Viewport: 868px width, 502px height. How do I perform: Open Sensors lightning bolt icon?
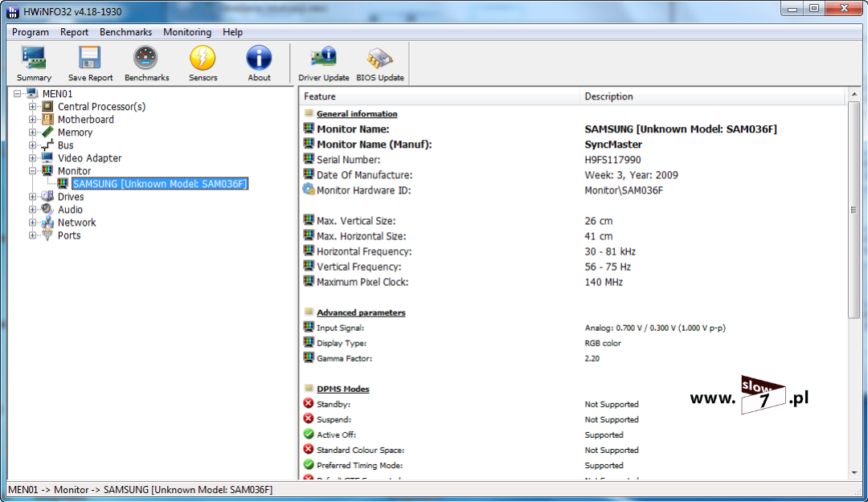pyautogui.click(x=203, y=58)
